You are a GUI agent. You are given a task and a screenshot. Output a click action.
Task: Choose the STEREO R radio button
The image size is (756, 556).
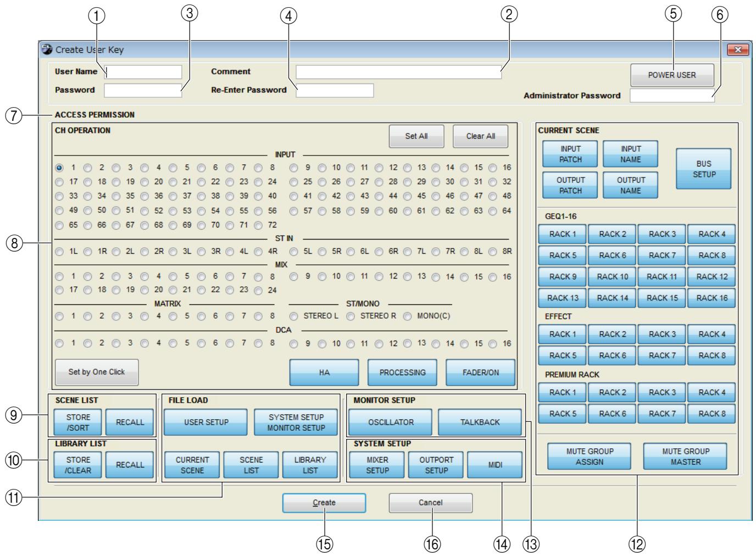click(350, 316)
